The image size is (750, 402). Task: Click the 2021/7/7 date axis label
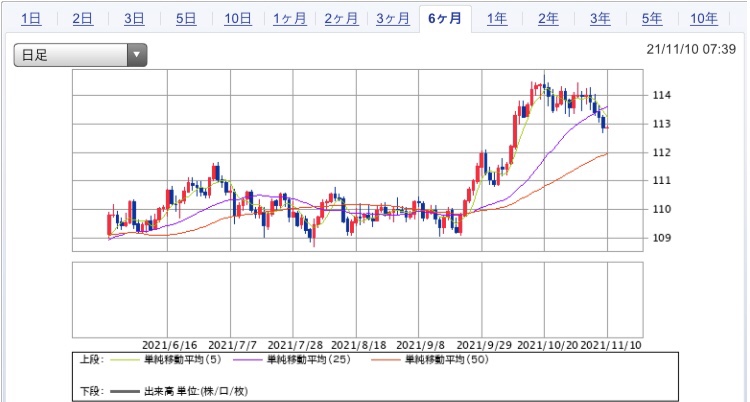(233, 345)
